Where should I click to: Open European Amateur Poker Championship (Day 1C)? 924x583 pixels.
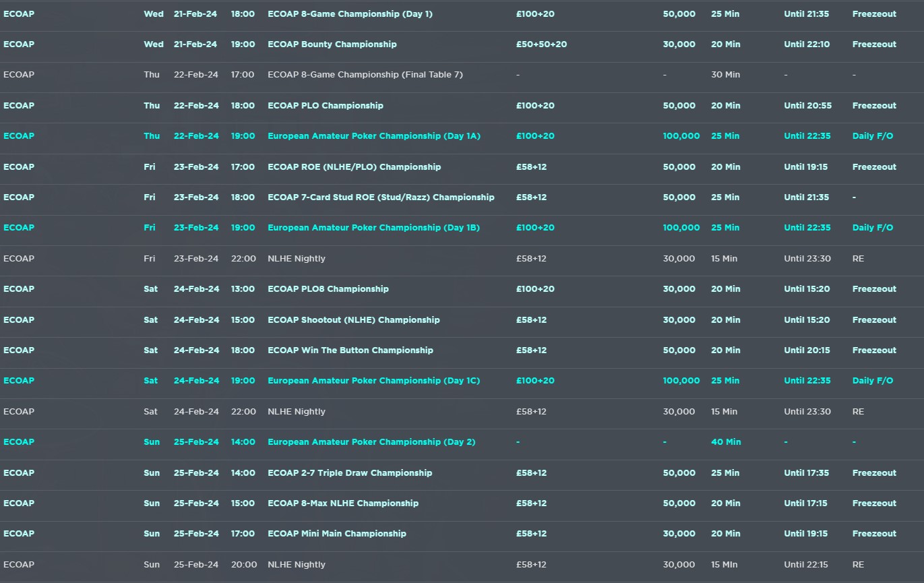point(373,381)
